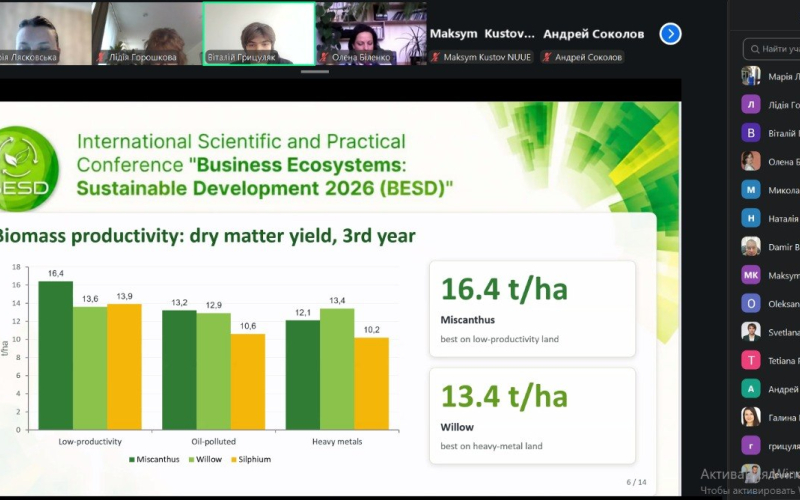800x500 pixels.
Task: Select Tetiana name in participants list
Action: pyautogui.click(x=784, y=361)
